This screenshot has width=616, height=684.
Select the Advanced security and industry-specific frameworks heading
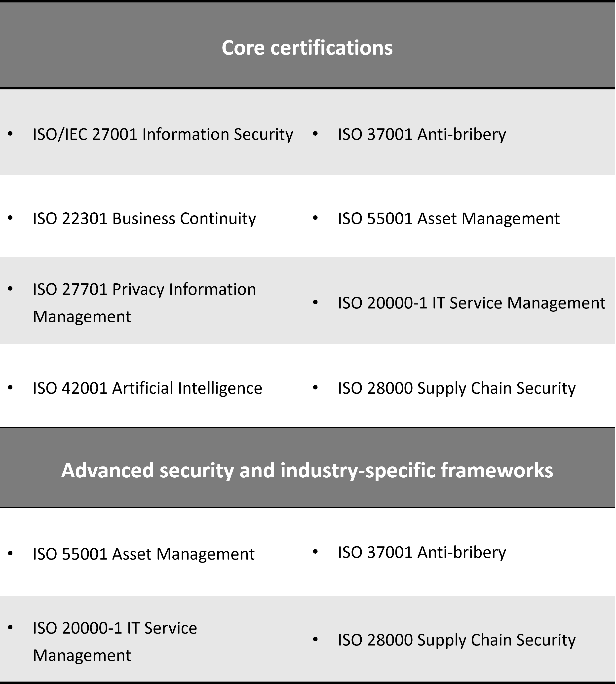click(307, 470)
